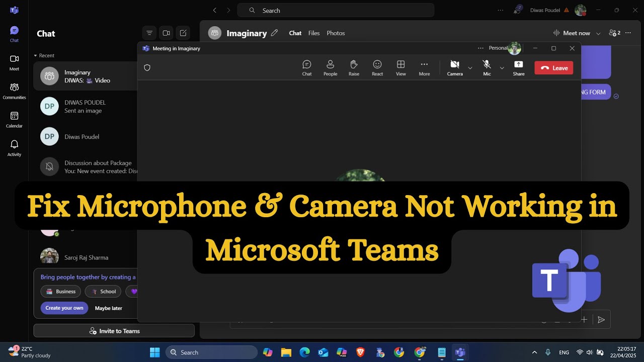The image size is (644, 362).
Task: Open the Discussion about Package chat
Action: pyautogui.click(x=86, y=166)
